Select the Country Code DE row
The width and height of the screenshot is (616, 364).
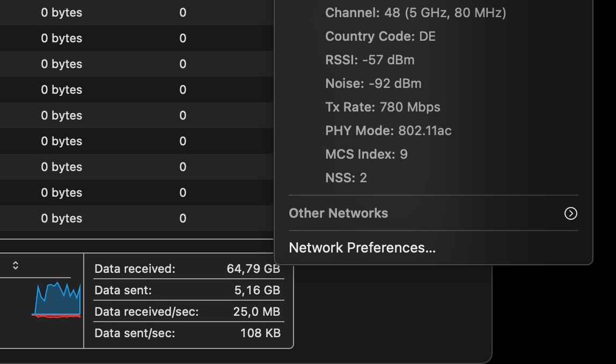tap(380, 36)
